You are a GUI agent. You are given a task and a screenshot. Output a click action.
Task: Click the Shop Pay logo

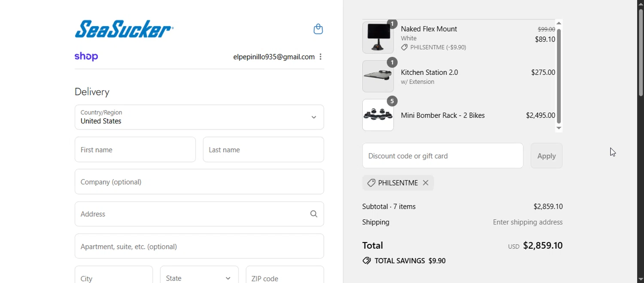tap(86, 56)
